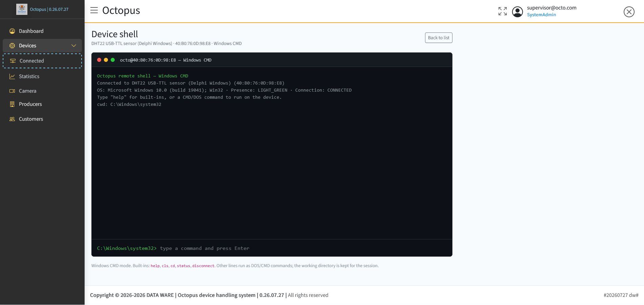Click the Devices chip icon

coord(12,46)
